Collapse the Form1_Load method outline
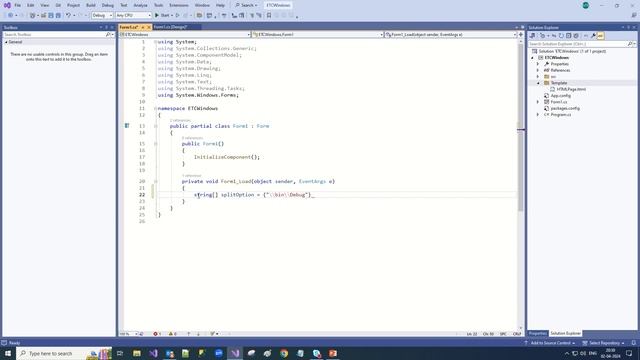 pyautogui.click(x=156, y=181)
